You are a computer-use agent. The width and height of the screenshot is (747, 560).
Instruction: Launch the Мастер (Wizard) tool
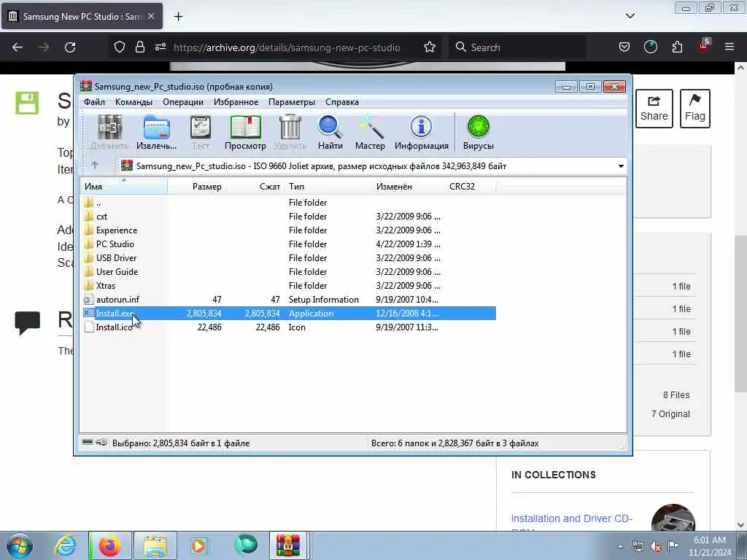click(x=370, y=133)
